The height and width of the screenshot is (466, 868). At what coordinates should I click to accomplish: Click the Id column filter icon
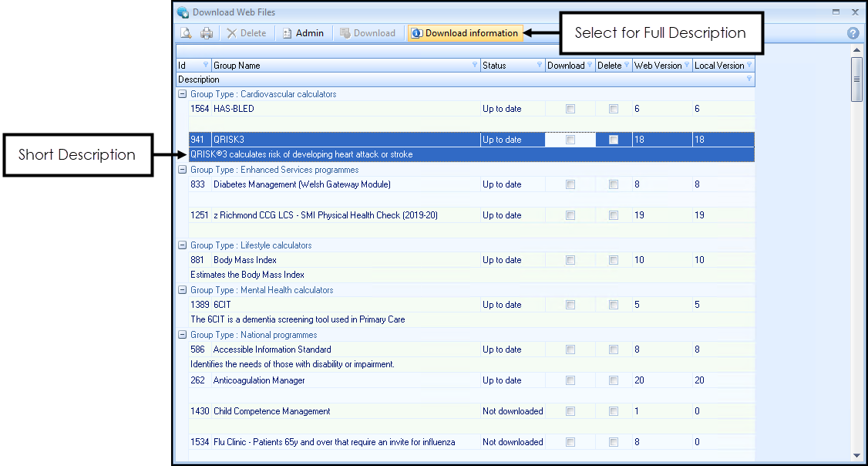click(205, 66)
